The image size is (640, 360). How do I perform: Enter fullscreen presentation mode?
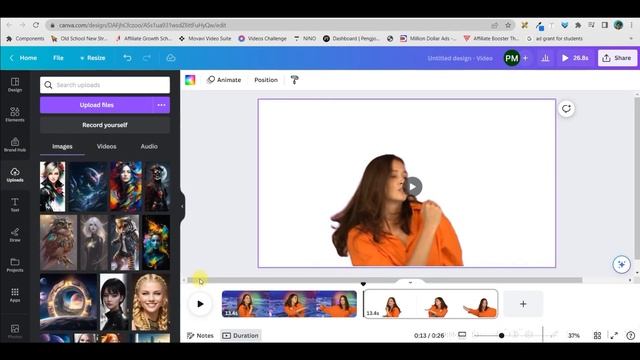click(614, 336)
